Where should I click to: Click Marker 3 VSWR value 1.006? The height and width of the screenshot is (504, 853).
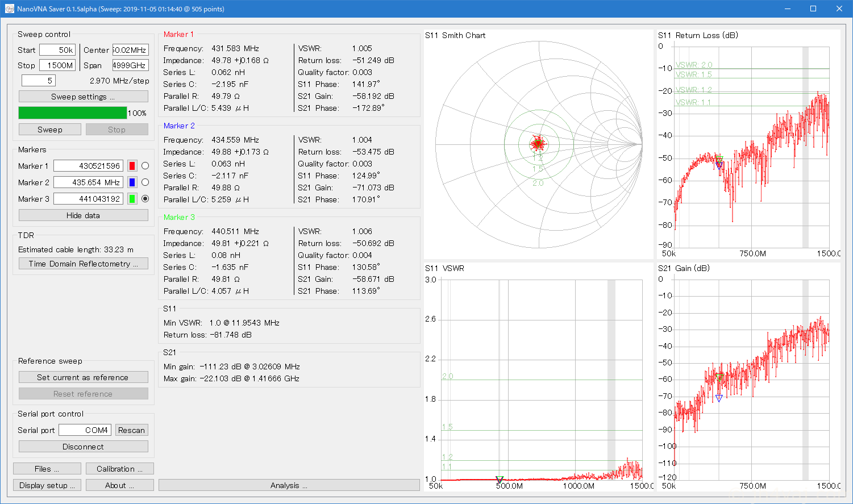pyautogui.click(x=362, y=231)
